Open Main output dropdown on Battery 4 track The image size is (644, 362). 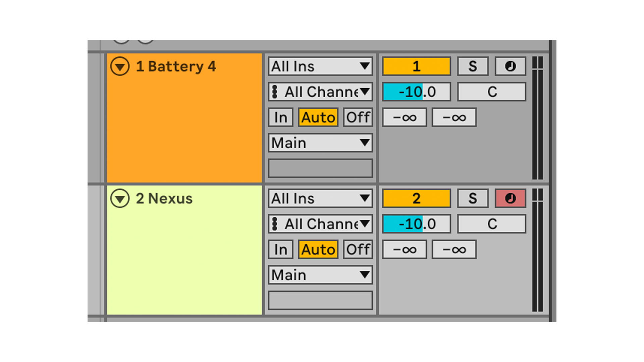click(x=320, y=143)
